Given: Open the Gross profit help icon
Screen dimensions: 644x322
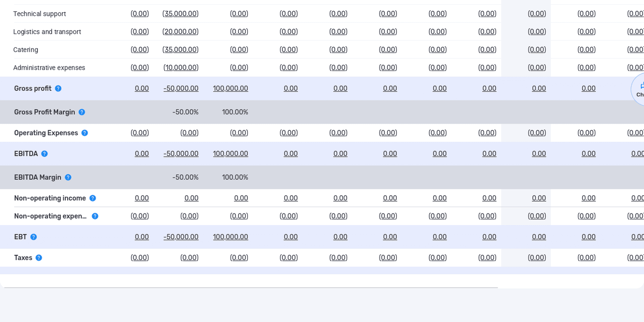Looking at the screenshot, I should pos(58,89).
